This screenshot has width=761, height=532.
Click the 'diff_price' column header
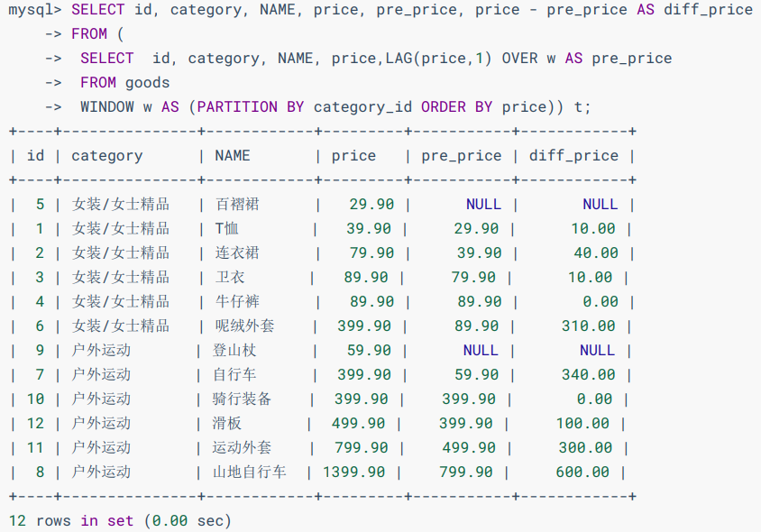coord(573,156)
